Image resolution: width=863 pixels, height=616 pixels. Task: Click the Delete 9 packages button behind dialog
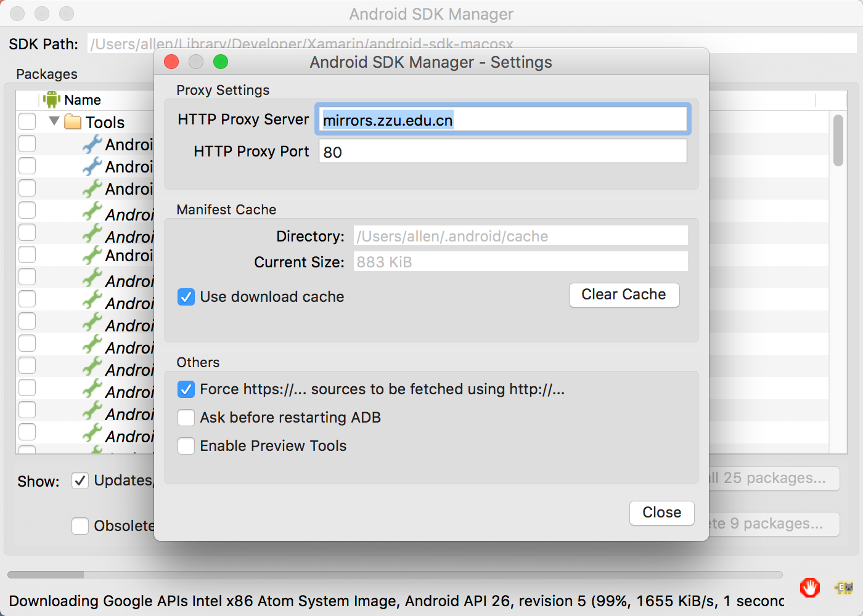click(x=774, y=524)
